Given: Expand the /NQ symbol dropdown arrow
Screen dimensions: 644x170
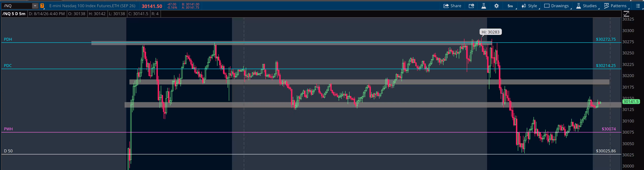Looking at the screenshot, I should (35, 6).
